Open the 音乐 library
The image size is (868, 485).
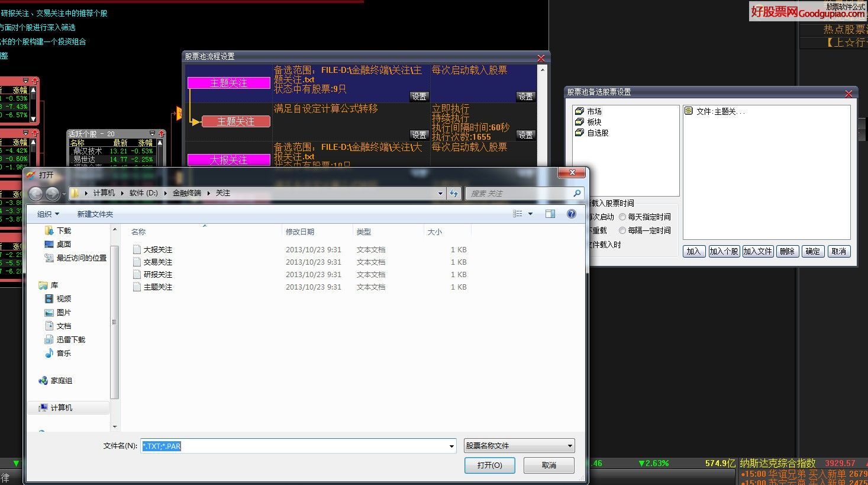tap(58, 353)
